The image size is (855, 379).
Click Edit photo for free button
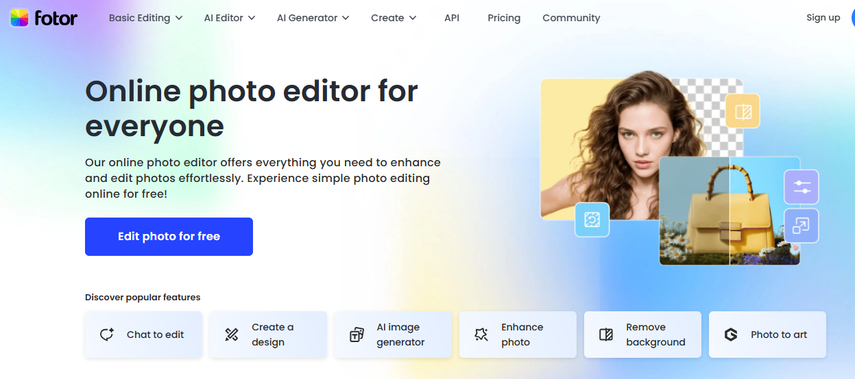coord(169,237)
